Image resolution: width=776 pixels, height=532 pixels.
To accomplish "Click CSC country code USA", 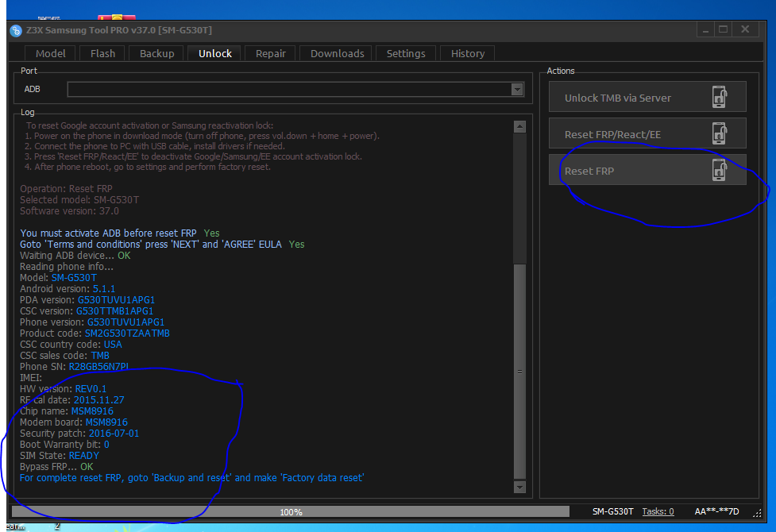I will 113,345.
